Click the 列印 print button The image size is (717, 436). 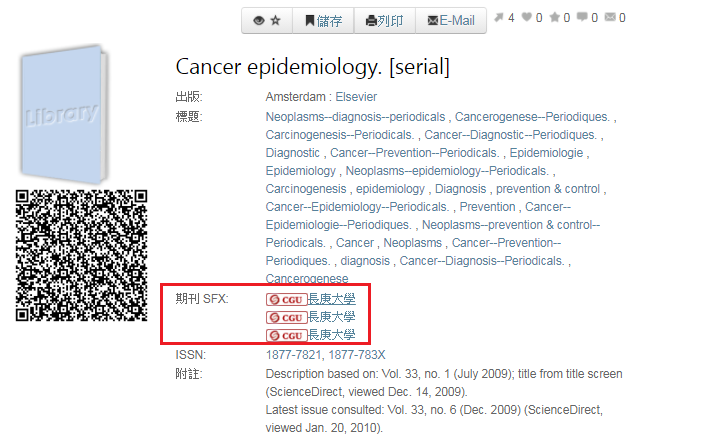pos(385,21)
